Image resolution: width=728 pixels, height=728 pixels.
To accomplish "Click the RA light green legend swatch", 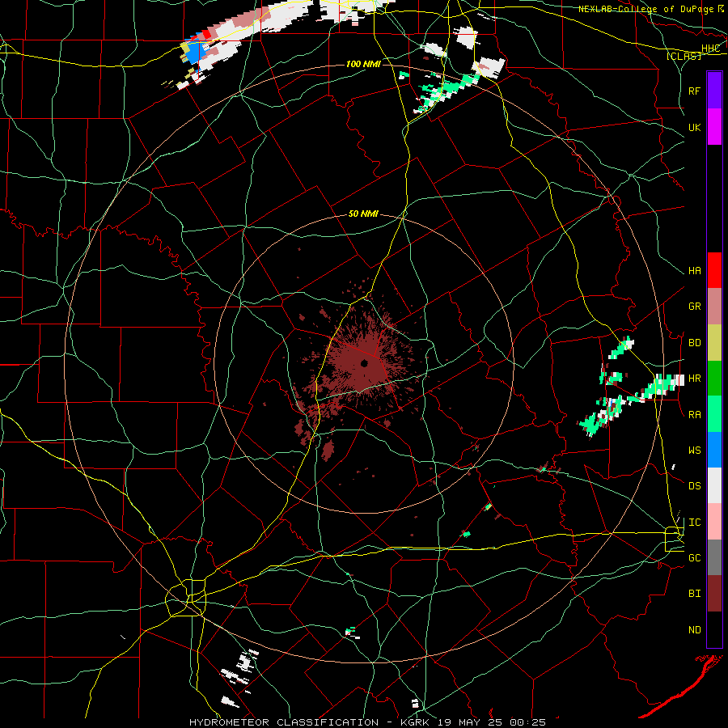I will coord(714,413).
